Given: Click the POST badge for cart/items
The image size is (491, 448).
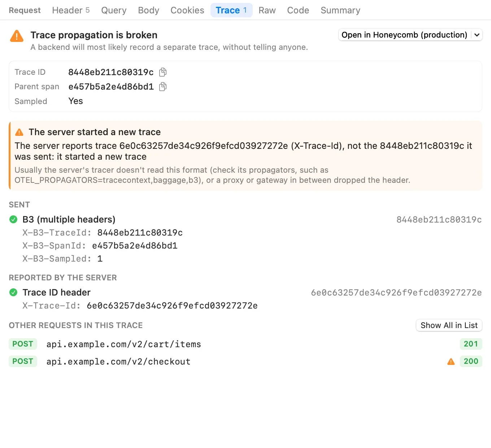Looking at the screenshot, I should (x=23, y=344).
